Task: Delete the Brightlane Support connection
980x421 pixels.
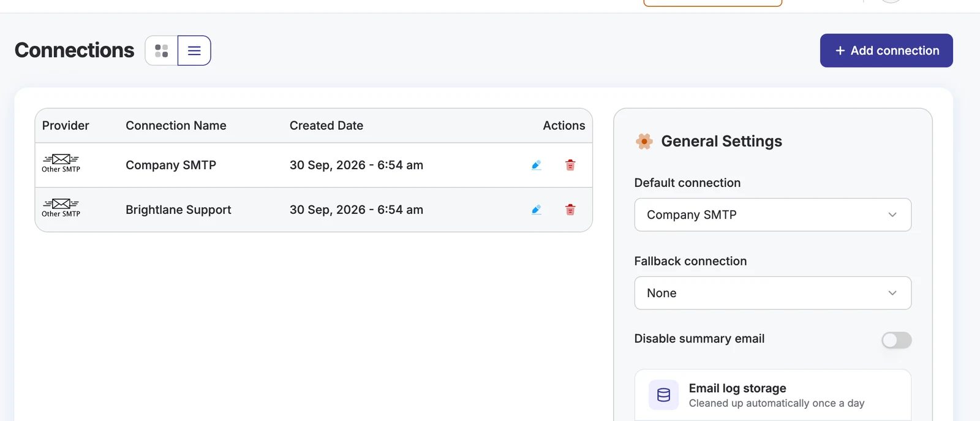Action: coord(570,210)
